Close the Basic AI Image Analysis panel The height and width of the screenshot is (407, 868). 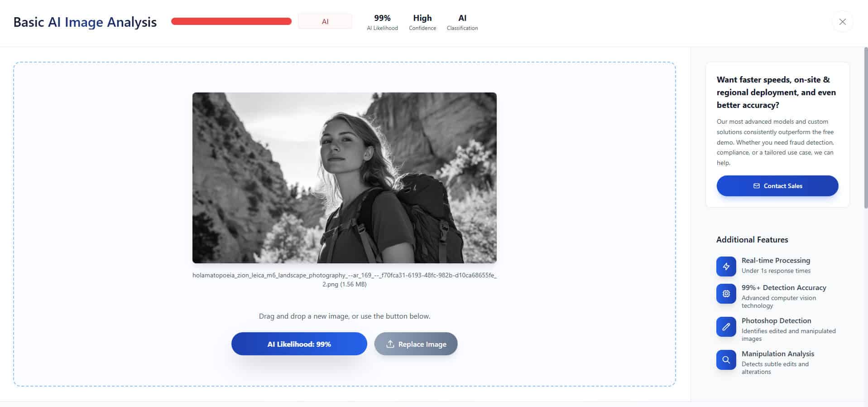[842, 22]
